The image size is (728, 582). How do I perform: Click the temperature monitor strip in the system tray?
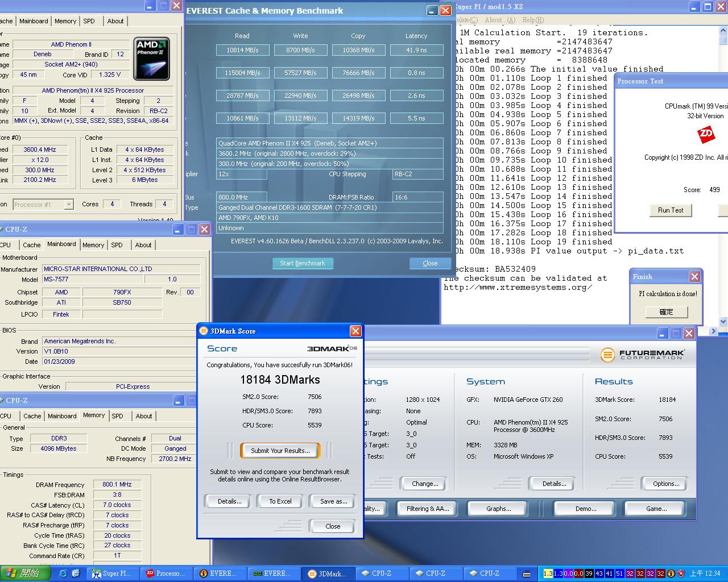pos(605,573)
